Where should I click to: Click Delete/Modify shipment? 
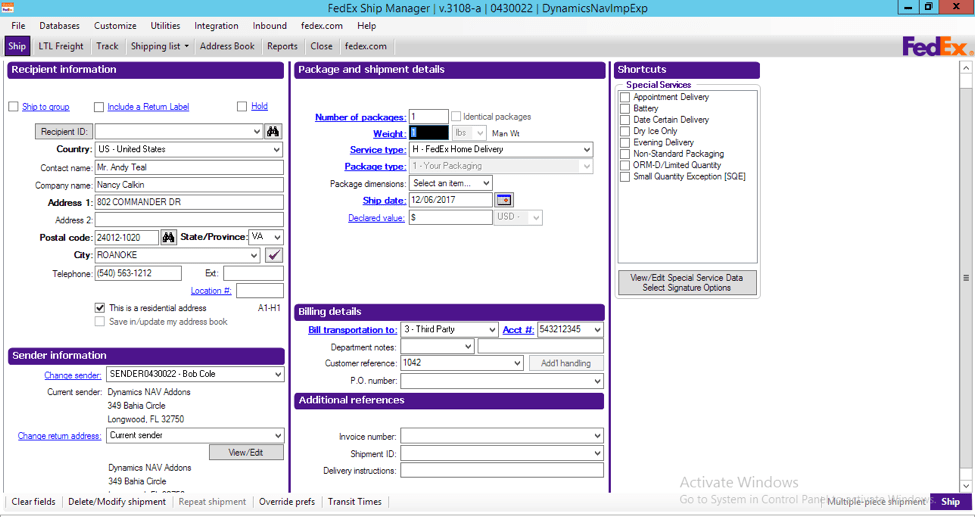click(x=117, y=501)
